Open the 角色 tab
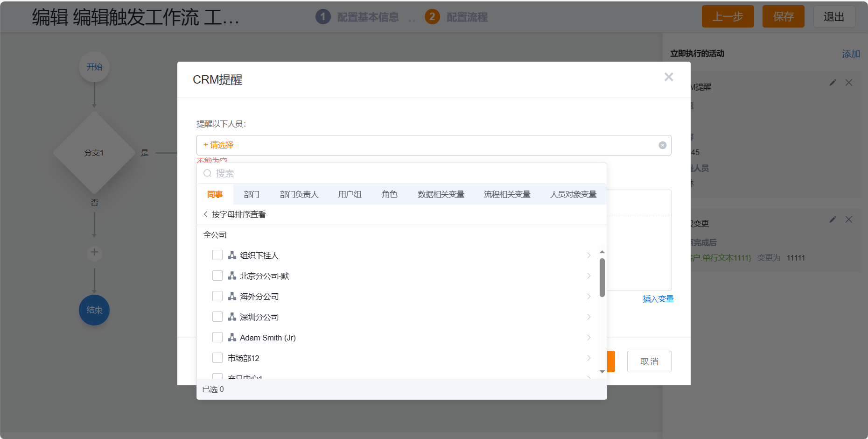Screen dimensions: 868x439 pos(389,194)
